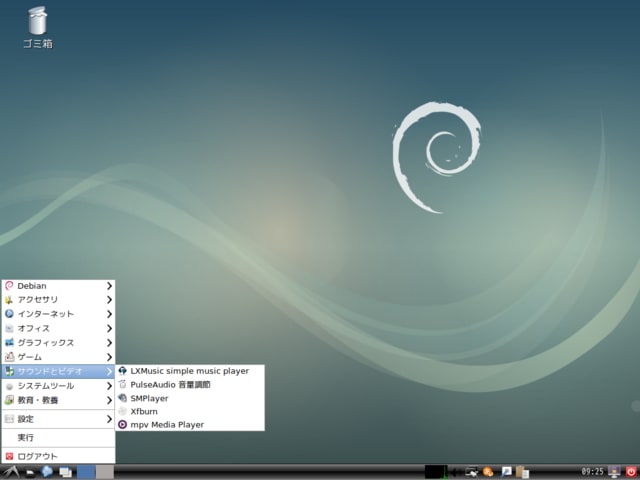Screen dimensions: 640x480
Task: Click the LXDE start menu button
Action: click(x=11, y=472)
